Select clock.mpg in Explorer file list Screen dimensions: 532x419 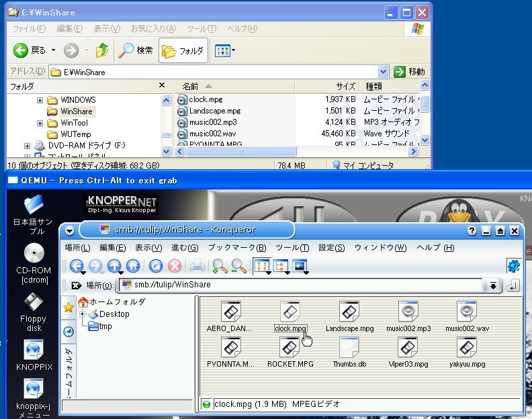206,99
